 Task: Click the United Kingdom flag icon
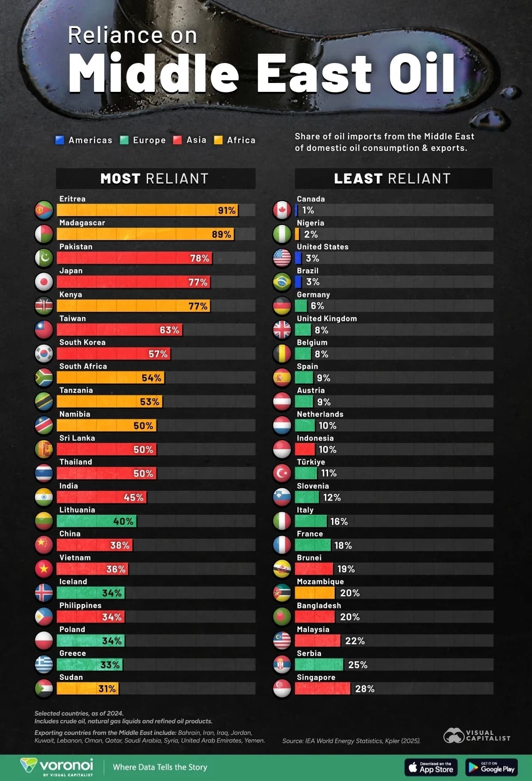point(282,330)
